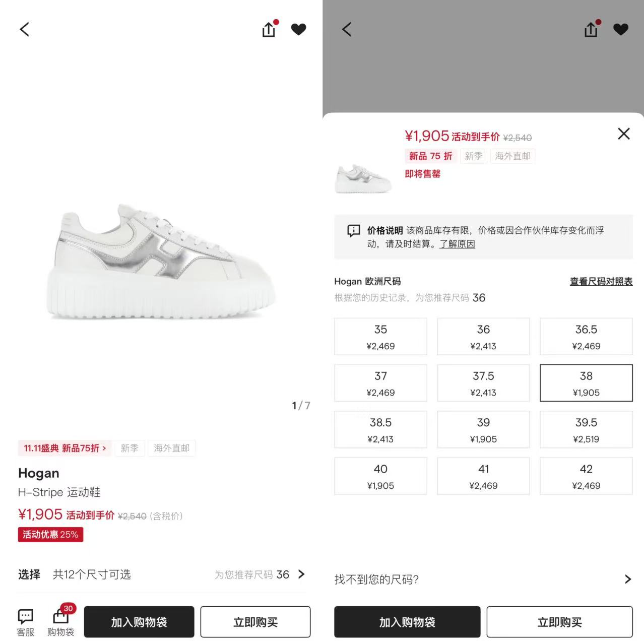
Task: Choose size 40 option
Action: click(x=380, y=476)
